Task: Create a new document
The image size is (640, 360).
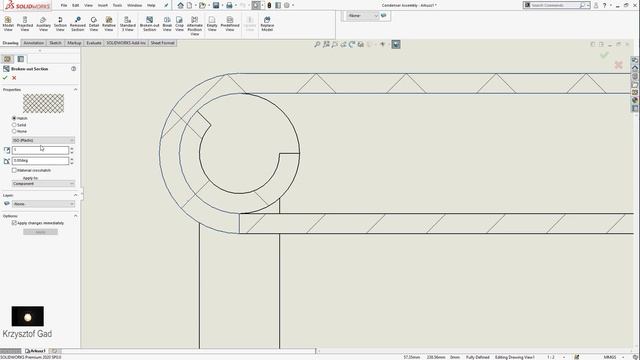Action: click(x=189, y=5)
